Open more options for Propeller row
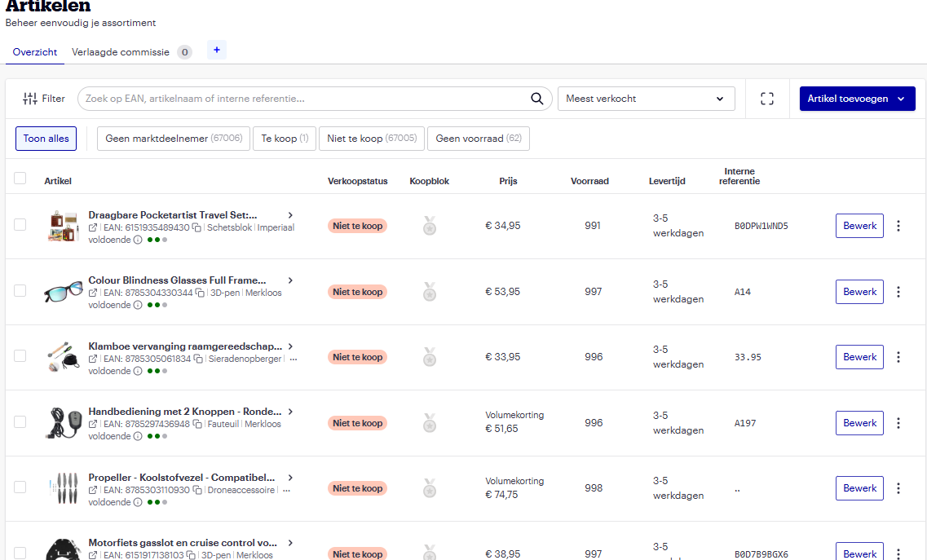927x560 pixels. (x=898, y=488)
